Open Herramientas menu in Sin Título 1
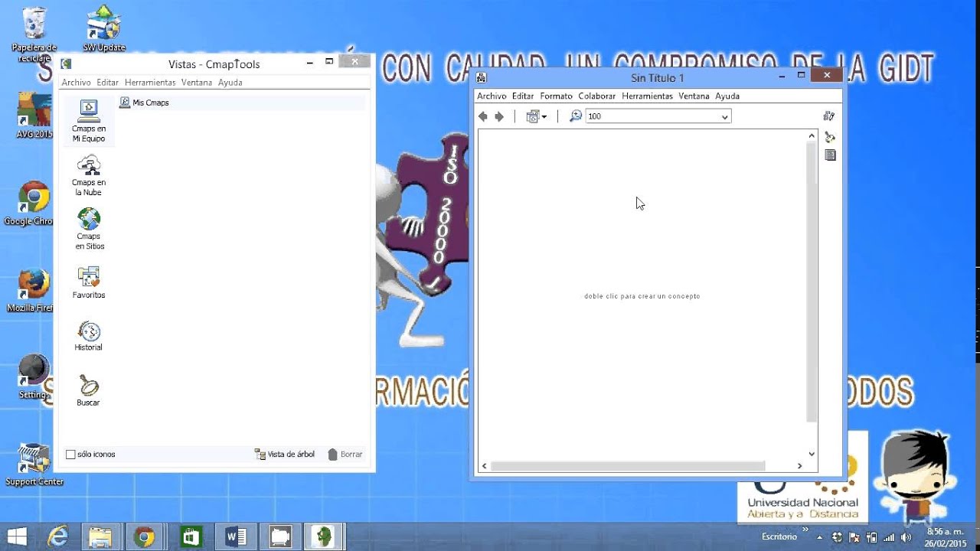980x551 pixels. point(647,96)
